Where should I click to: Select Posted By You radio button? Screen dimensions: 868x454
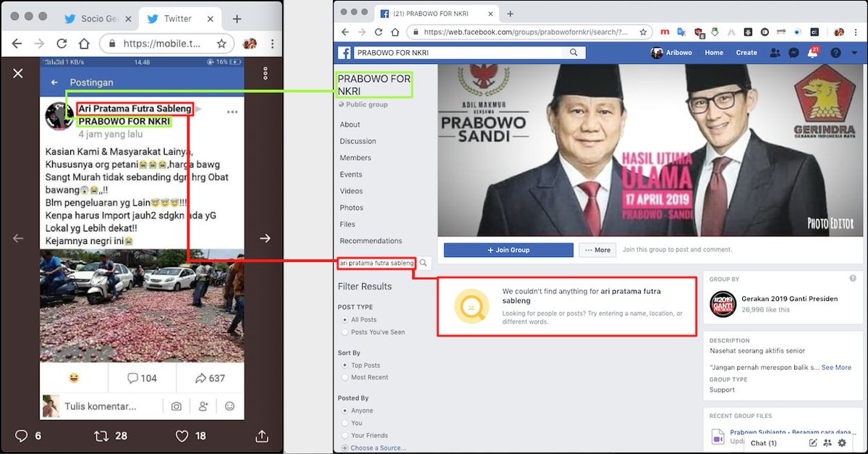click(344, 423)
